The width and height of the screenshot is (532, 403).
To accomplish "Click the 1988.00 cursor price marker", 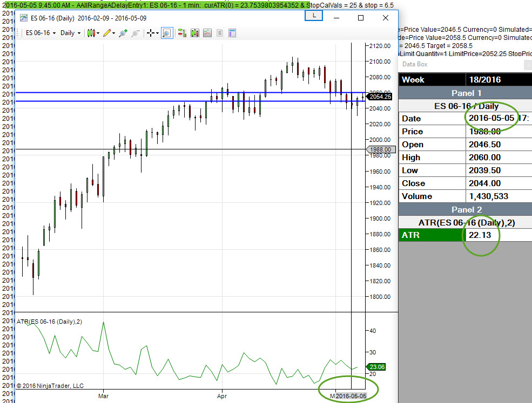I will (x=380, y=149).
